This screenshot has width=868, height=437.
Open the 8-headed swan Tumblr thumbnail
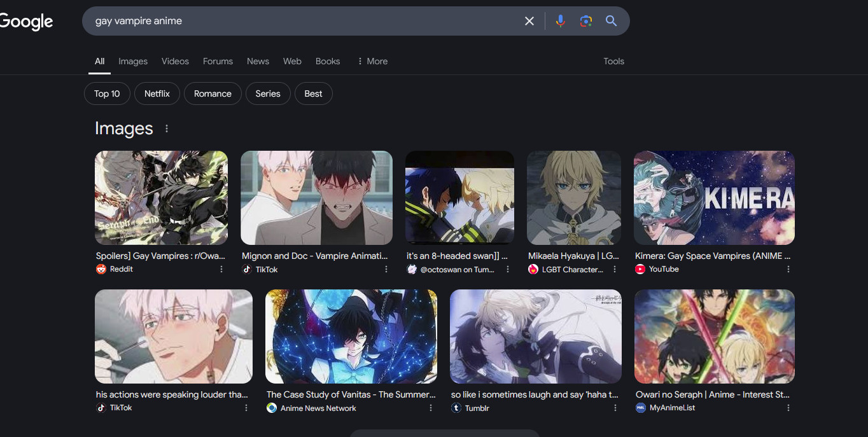coord(459,198)
